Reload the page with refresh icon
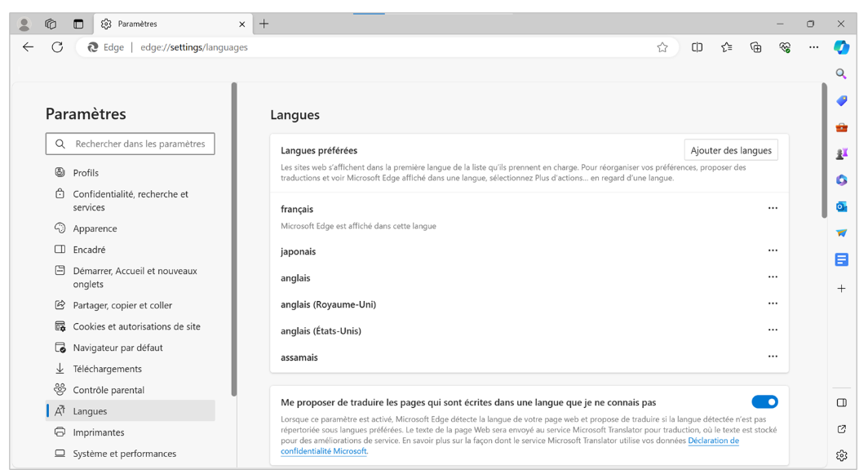 pos(57,47)
